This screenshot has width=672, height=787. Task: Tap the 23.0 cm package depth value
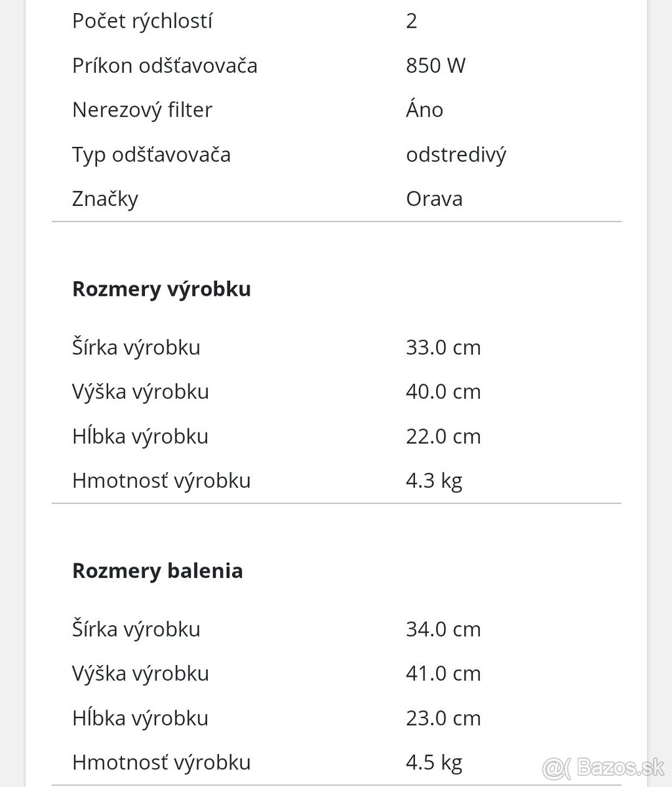click(443, 718)
